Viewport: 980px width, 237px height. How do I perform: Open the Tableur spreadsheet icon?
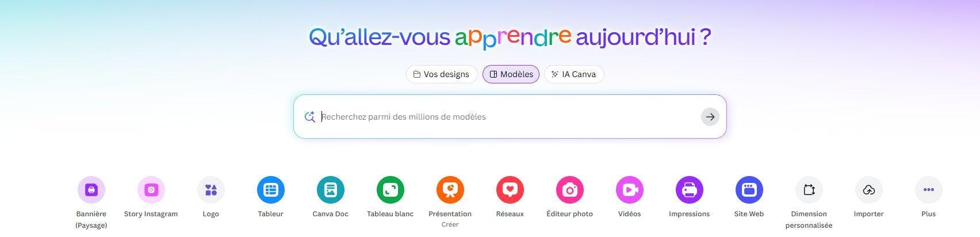271,190
